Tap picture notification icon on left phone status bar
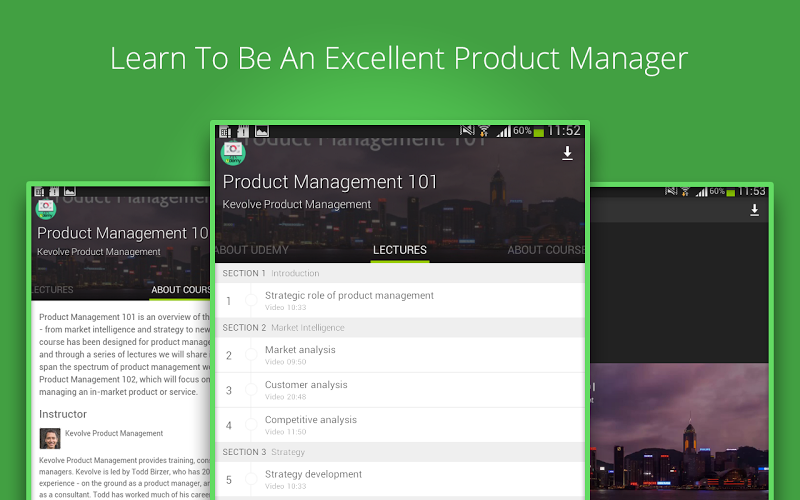This screenshot has height=500, width=800. point(70,192)
